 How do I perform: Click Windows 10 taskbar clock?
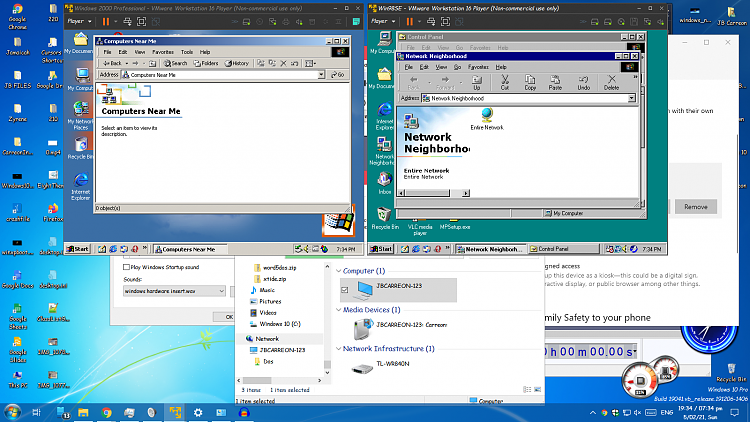[699, 412]
